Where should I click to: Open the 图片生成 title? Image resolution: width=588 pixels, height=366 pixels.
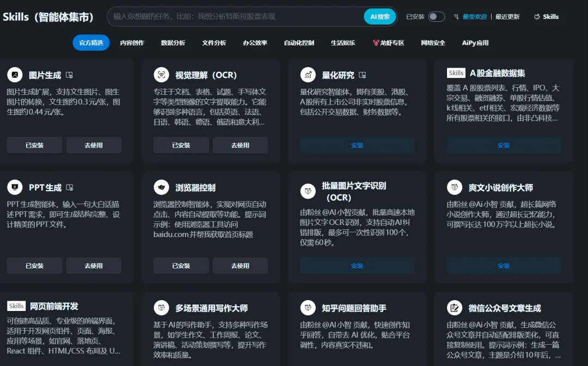(x=45, y=75)
